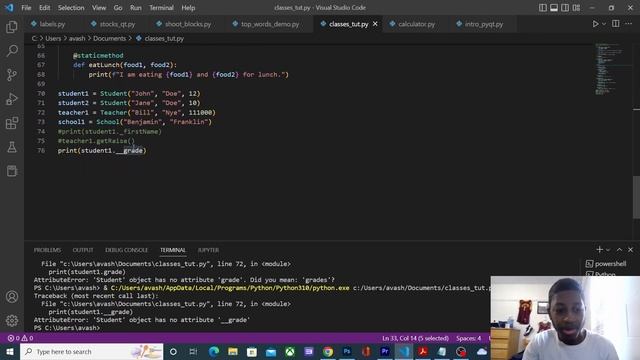
Task: Show the Jupyter panel tab
Action: click(x=208, y=250)
